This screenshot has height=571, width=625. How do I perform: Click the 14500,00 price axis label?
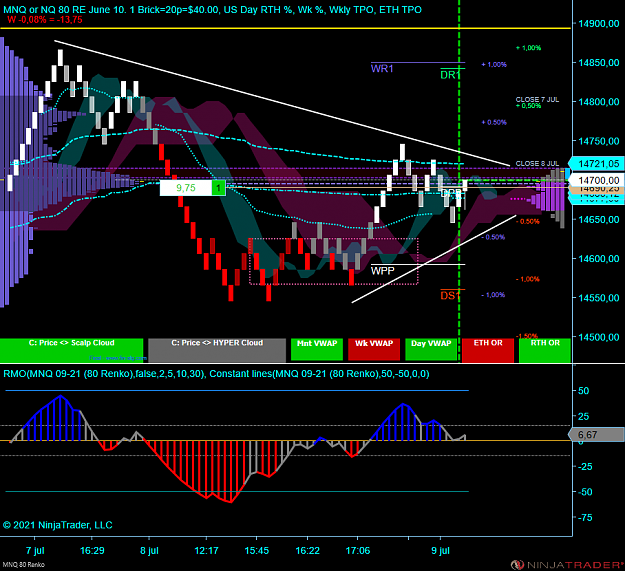click(599, 337)
